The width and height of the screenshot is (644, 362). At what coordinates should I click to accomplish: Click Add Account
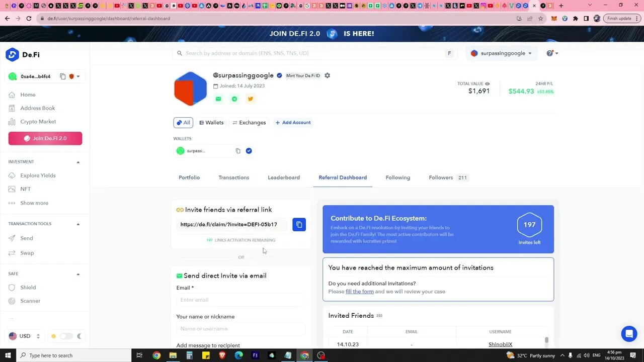[293, 123]
